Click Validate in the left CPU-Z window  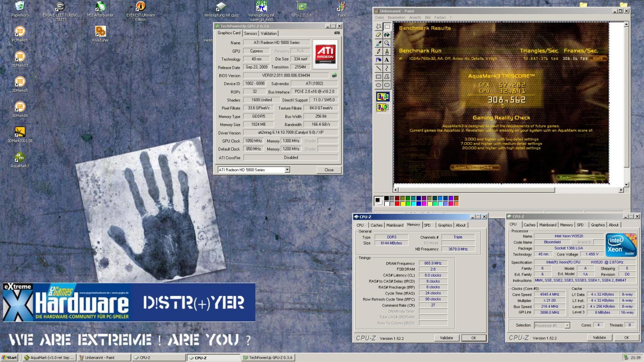click(446, 338)
